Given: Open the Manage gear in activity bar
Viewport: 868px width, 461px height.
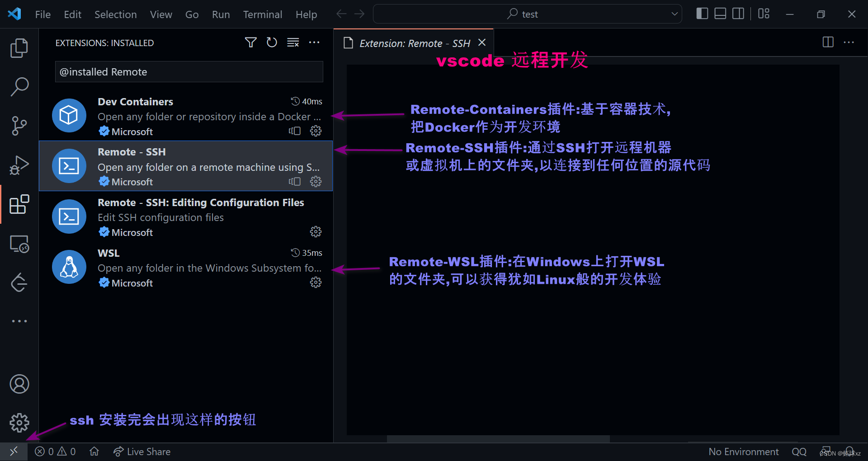Looking at the screenshot, I should [x=19, y=423].
